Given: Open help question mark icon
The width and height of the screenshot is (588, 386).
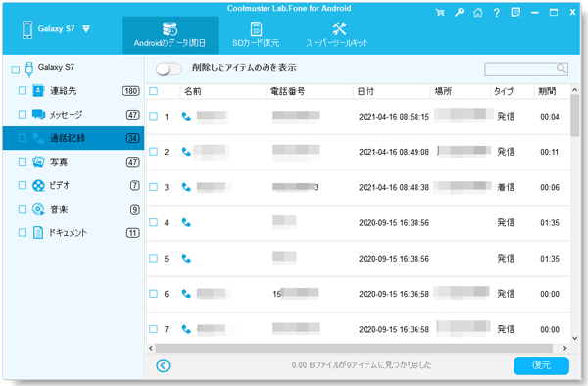Looking at the screenshot, I should coord(497,13).
